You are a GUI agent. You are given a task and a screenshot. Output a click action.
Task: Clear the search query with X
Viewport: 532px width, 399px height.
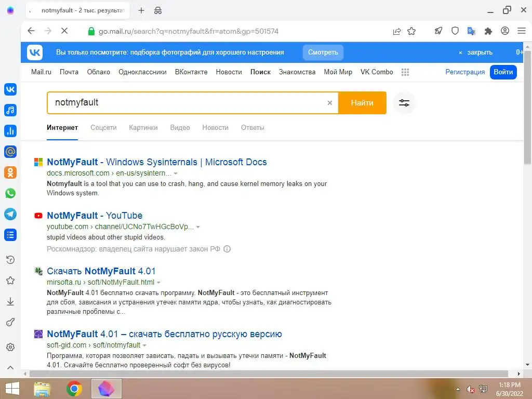click(329, 103)
